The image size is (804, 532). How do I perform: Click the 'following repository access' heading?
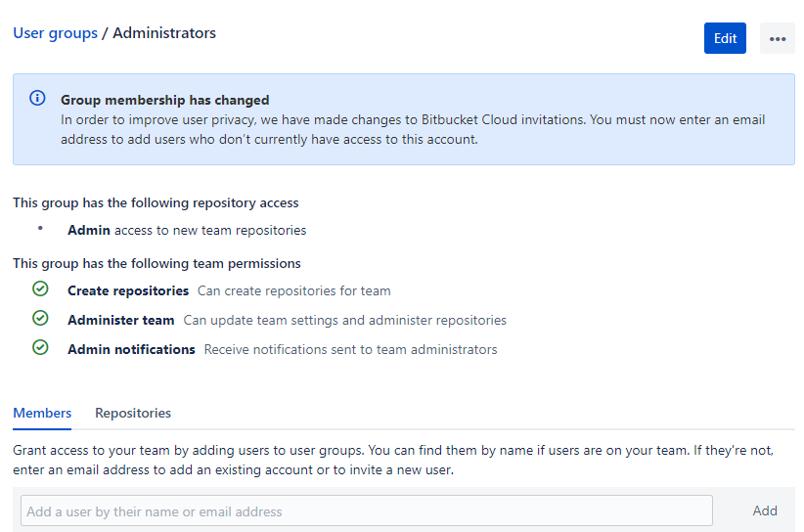coord(156,203)
